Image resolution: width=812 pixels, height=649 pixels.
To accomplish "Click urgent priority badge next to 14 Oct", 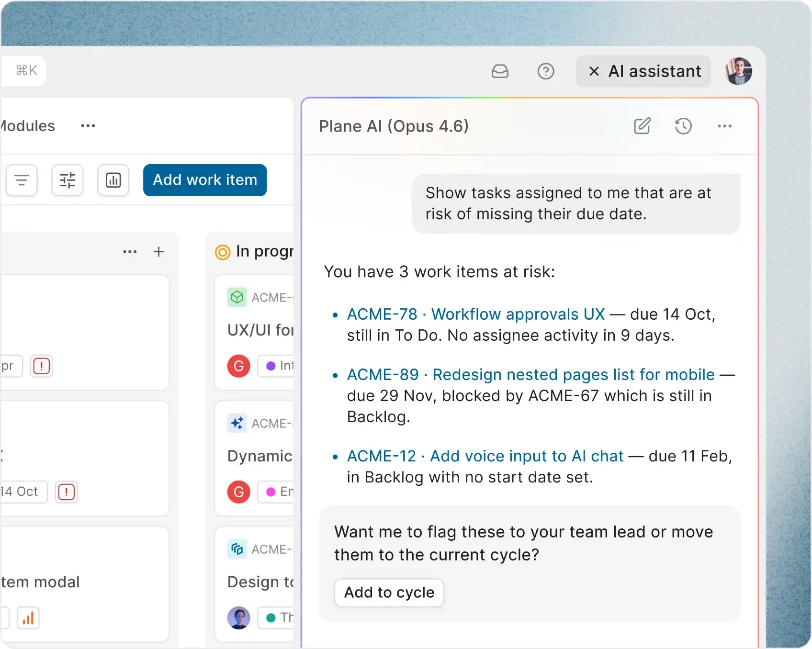I will [66, 492].
